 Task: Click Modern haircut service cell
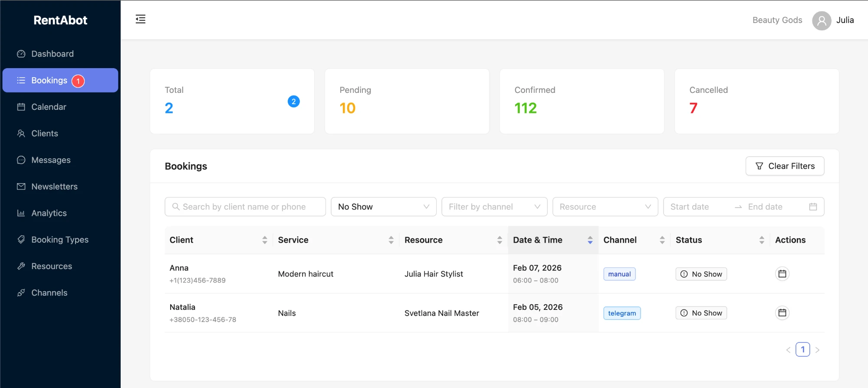pyautogui.click(x=306, y=274)
